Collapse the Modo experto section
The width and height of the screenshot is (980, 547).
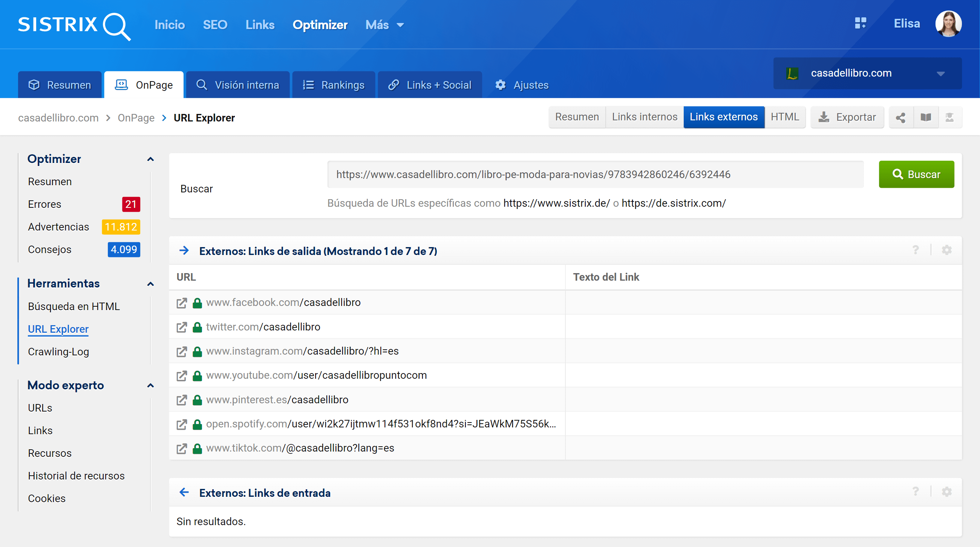150,386
